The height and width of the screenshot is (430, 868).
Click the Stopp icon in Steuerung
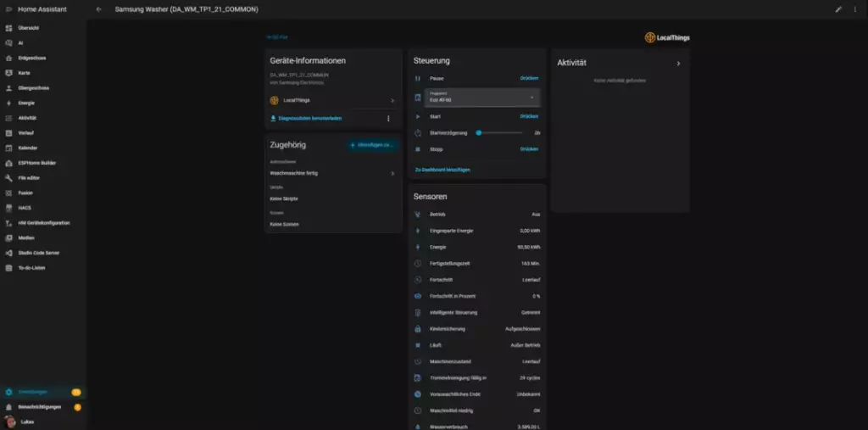[x=418, y=149]
